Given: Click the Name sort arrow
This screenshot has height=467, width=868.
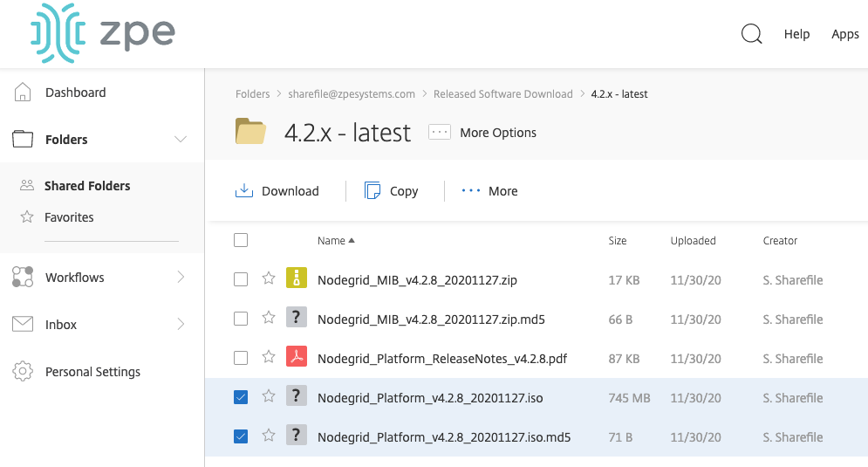Looking at the screenshot, I should (x=352, y=240).
